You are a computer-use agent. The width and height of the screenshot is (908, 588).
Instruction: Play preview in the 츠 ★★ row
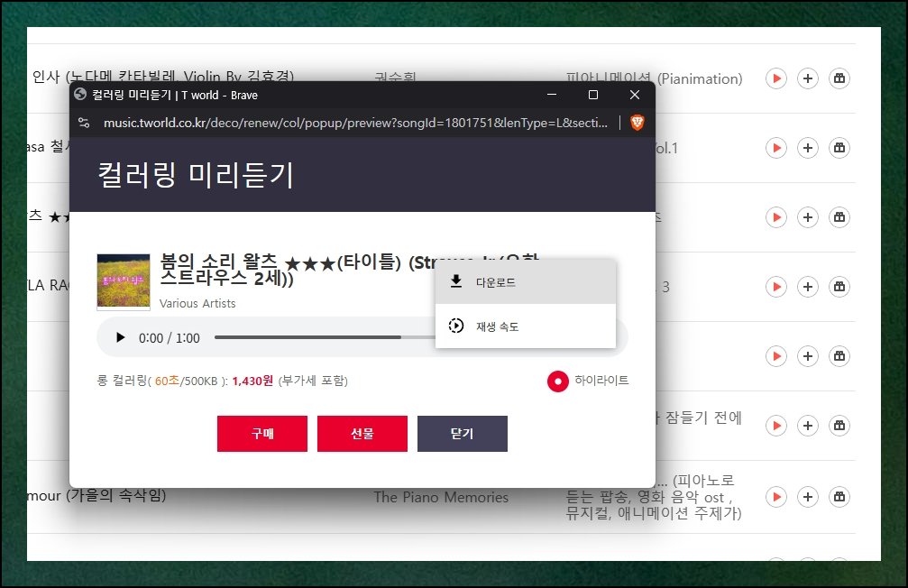pyautogui.click(x=776, y=217)
